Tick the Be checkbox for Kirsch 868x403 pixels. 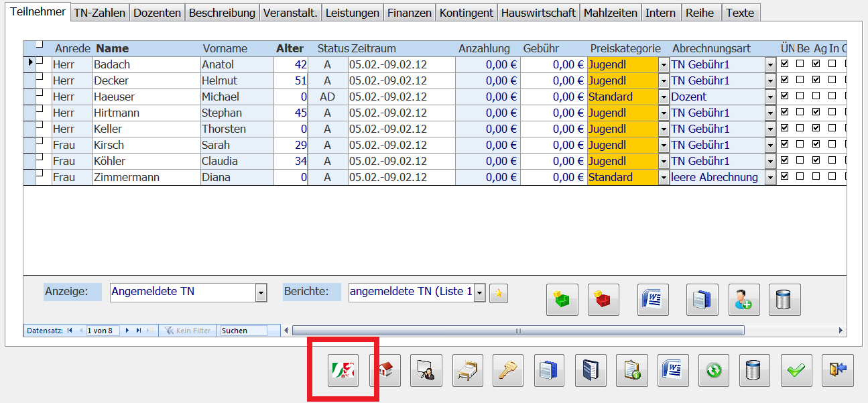(801, 145)
